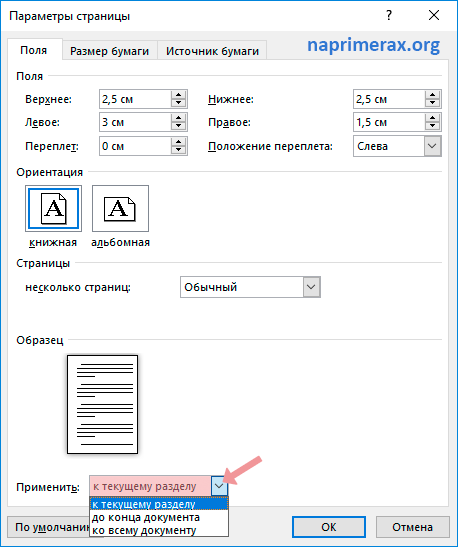Expand the несколько страниц Обычный dropdown

[x=311, y=287]
